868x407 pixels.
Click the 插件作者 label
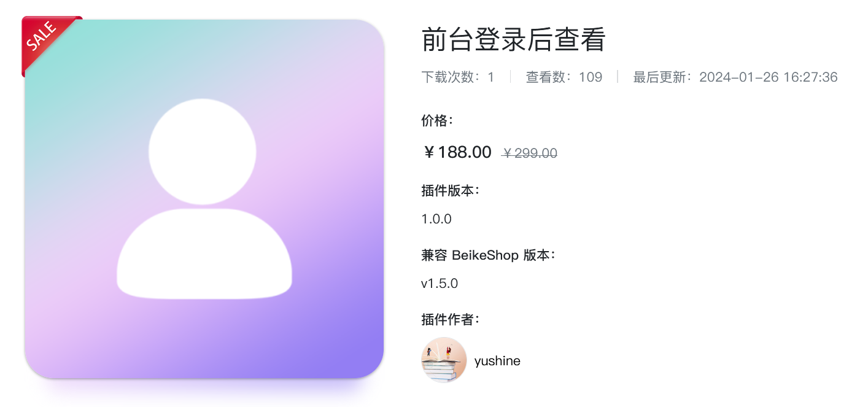[450, 320]
